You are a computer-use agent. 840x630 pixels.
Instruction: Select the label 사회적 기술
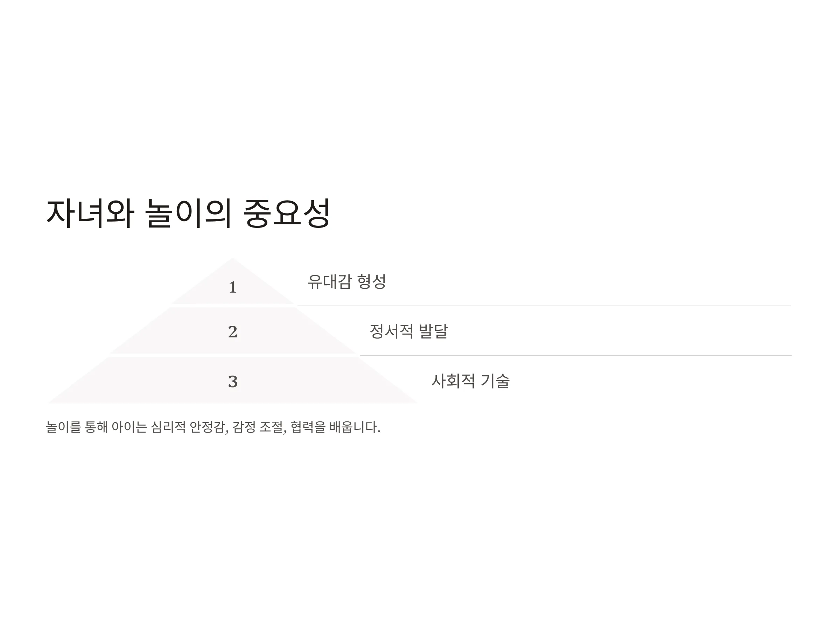click(x=470, y=380)
